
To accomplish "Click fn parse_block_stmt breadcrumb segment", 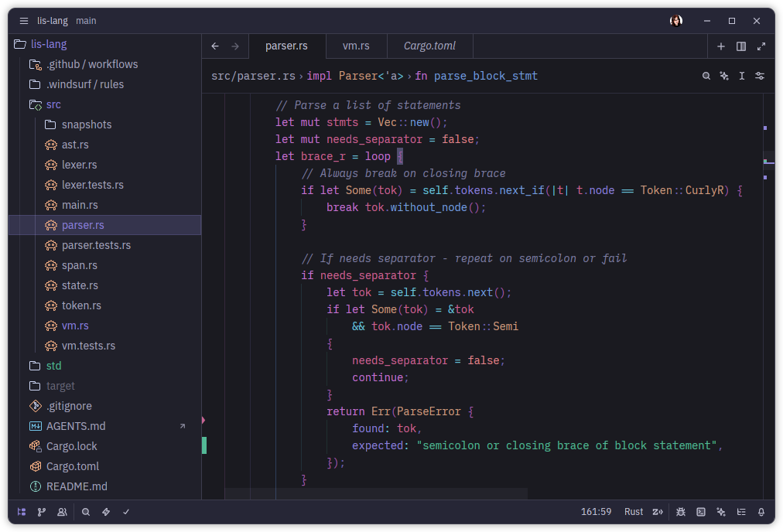I will point(477,76).
